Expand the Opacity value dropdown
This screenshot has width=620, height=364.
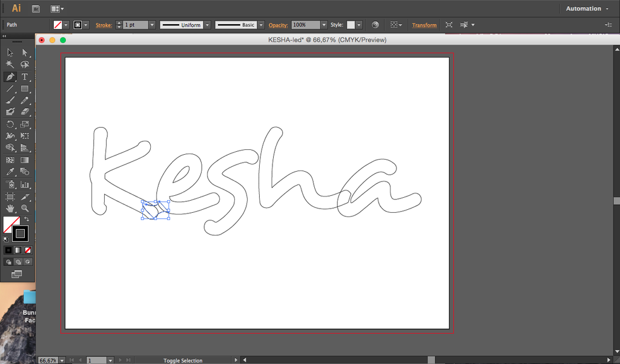(x=325, y=25)
